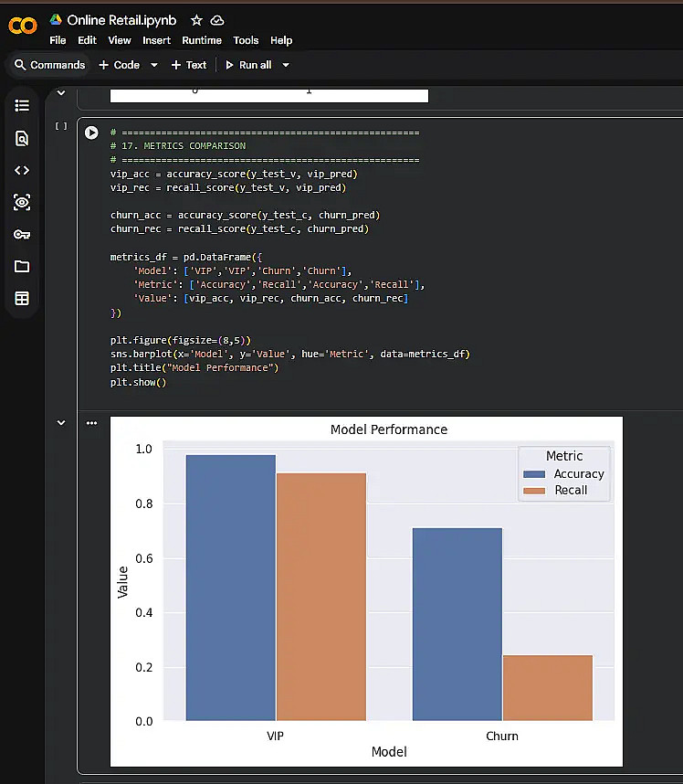Click the cloud save status icon

(216, 20)
